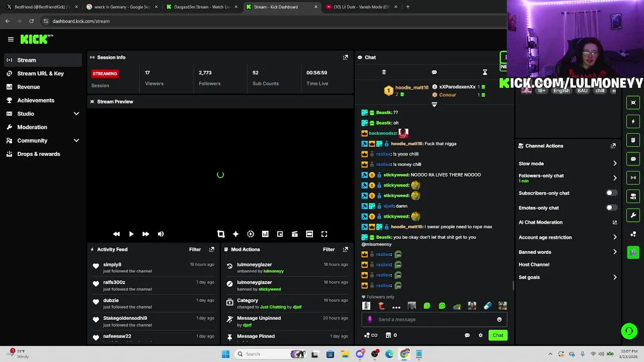
Task: Rewind the stream preview
Action: click(116, 234)
